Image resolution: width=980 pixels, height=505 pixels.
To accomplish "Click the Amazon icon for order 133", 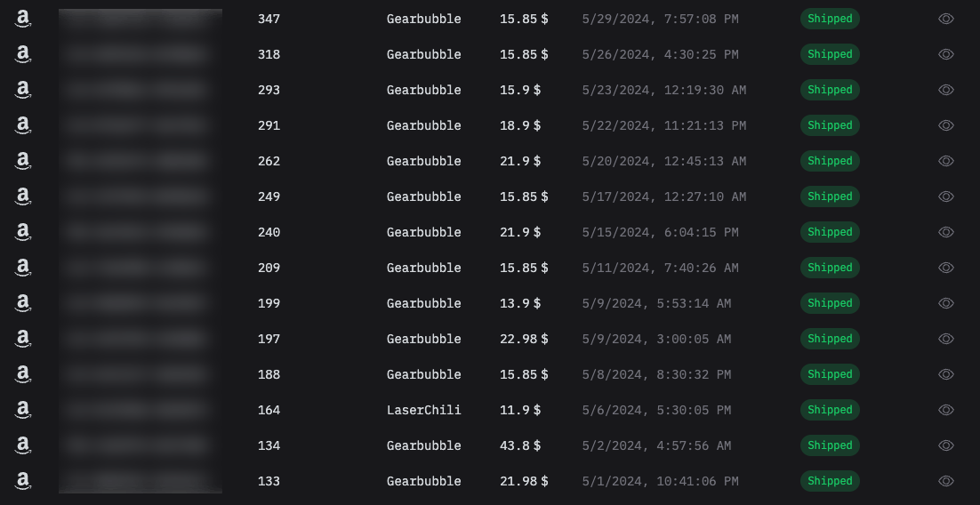I will 23,481.
